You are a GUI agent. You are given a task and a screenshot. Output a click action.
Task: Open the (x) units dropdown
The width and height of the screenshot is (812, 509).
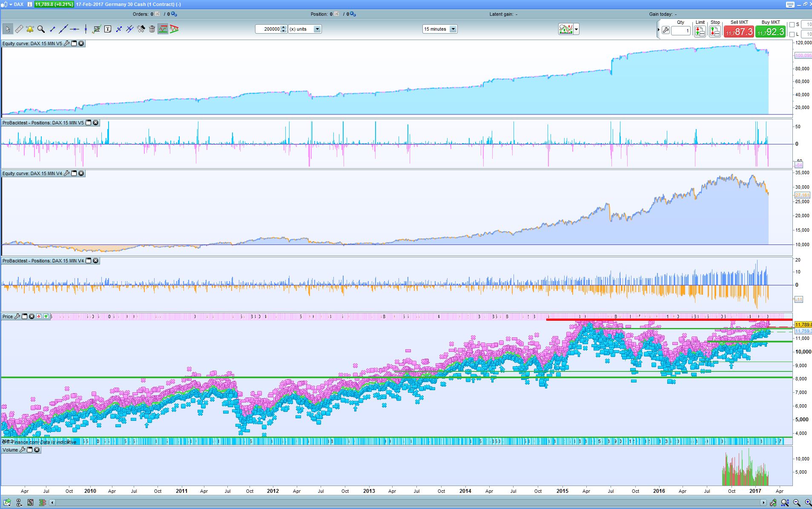pyautogui.click(x=305, y=29)
